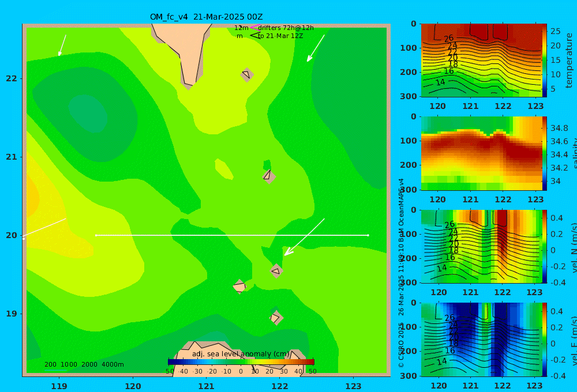Click the 0.4 tick on vel. N colorbar
This screenshot has height=392, width=577.
(x=557, y=218)
